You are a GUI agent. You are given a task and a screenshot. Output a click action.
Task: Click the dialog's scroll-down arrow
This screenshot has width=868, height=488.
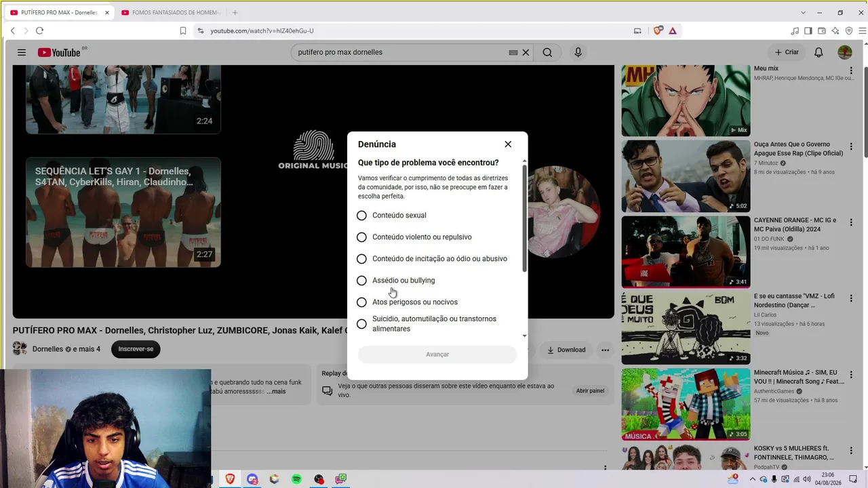pos(524,335)
